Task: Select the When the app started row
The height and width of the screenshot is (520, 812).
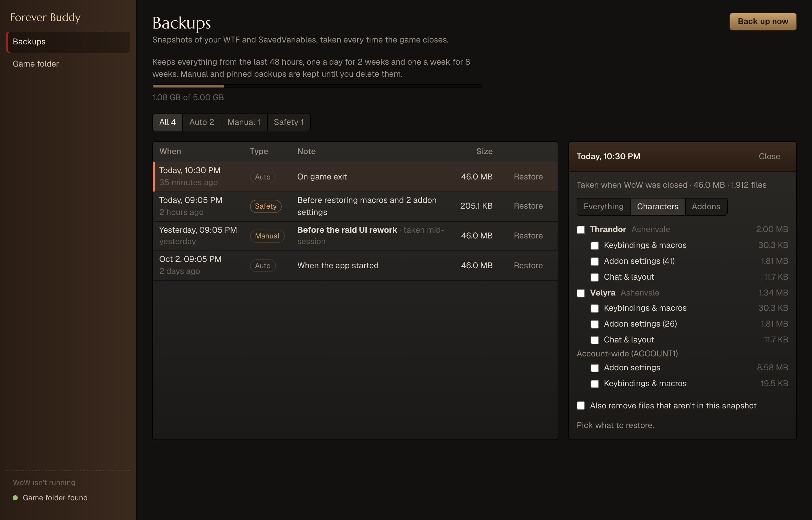Action: coord(355,266)
